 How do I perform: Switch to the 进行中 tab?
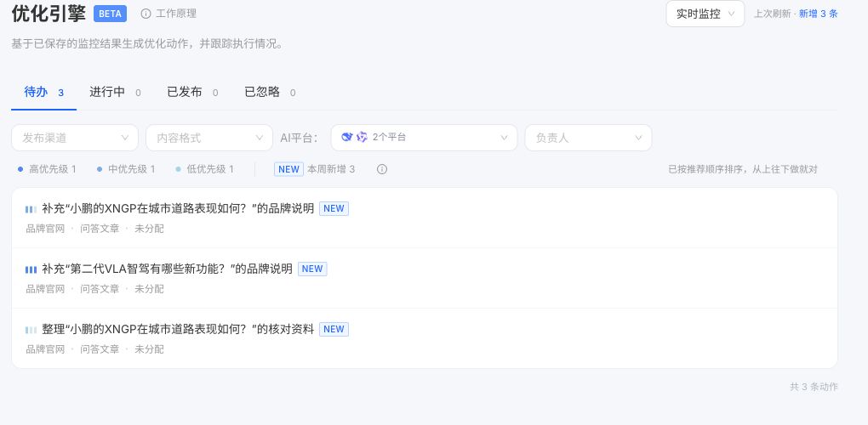[x=115, y=93]
